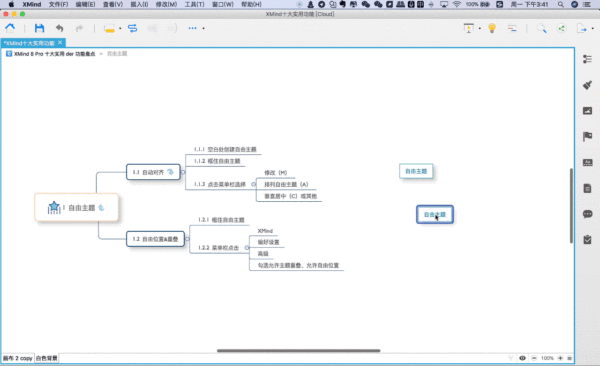Click the Brainstorming light bulb icon
The image size is (600, 366).
(x=492, y=28)
